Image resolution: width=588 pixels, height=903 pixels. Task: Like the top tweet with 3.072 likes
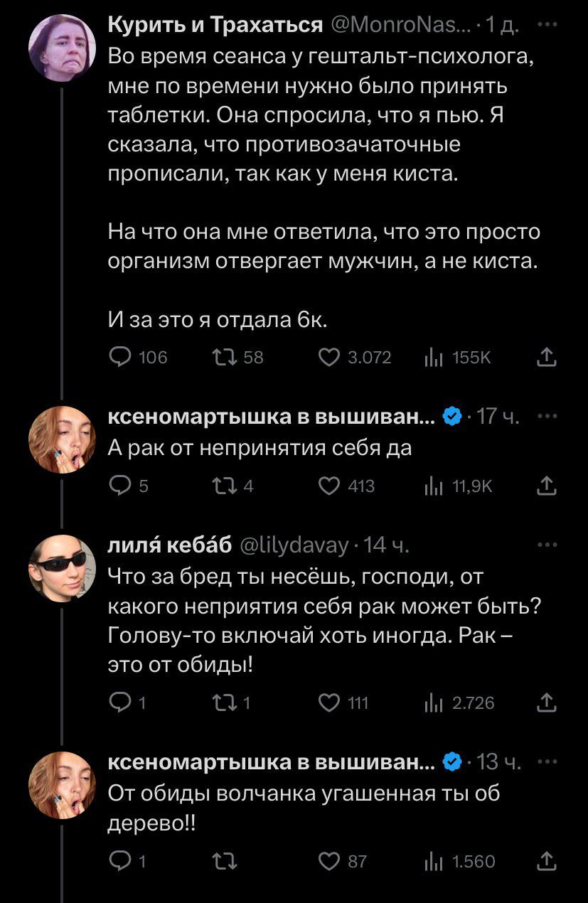[x=328, y=358]
